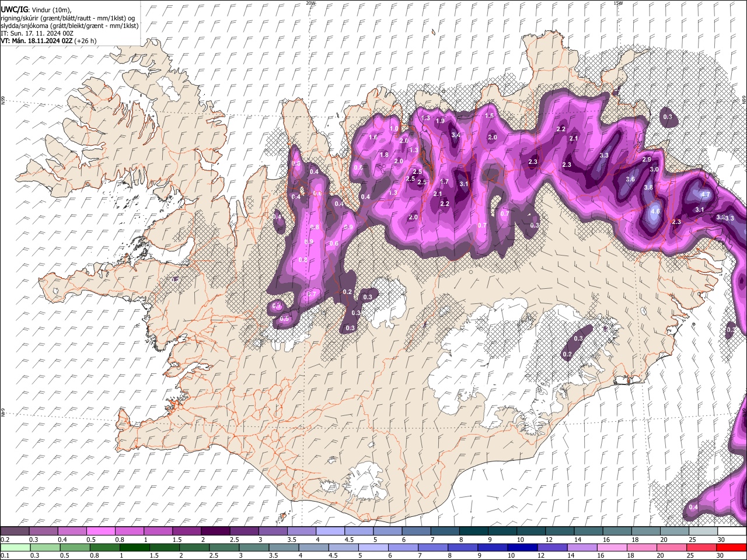This screenshot has width=747, height=560.
Task: Click the 3.4 snowfall value on the map
Action: tap(456, 135)
